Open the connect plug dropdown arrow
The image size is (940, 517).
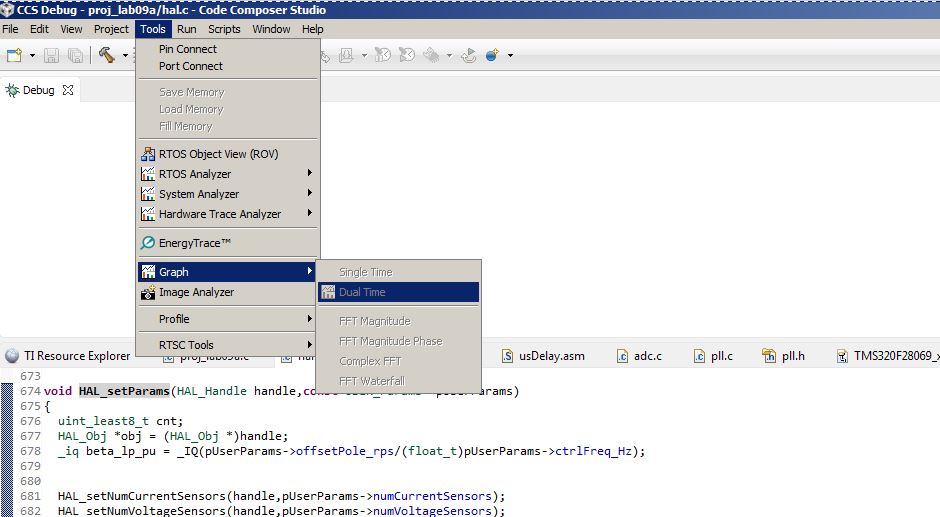pos(449,56)
